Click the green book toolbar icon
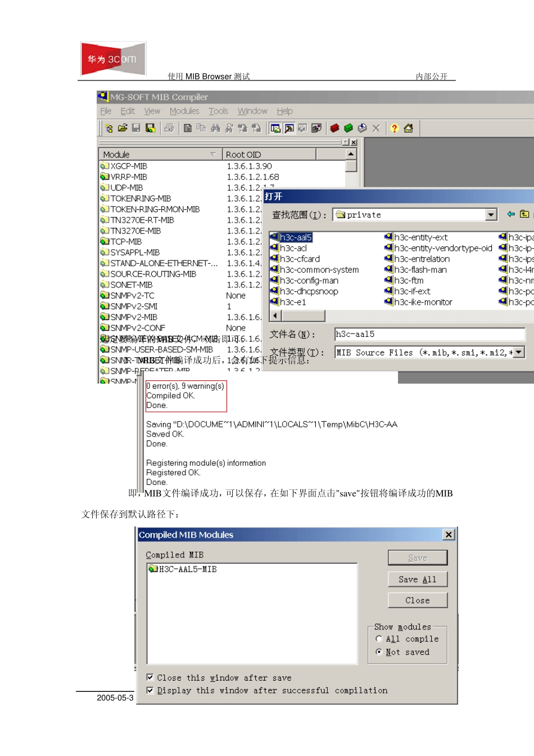The width and height of the screenshot is (534, 756). (349, 128)
